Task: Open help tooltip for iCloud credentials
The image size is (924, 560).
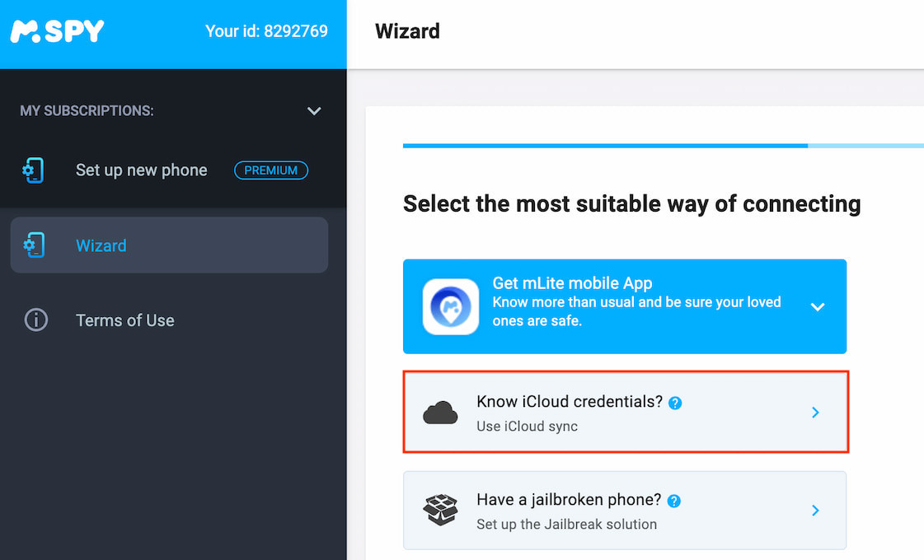Action: pyautogui.click(x=675, y=404)
